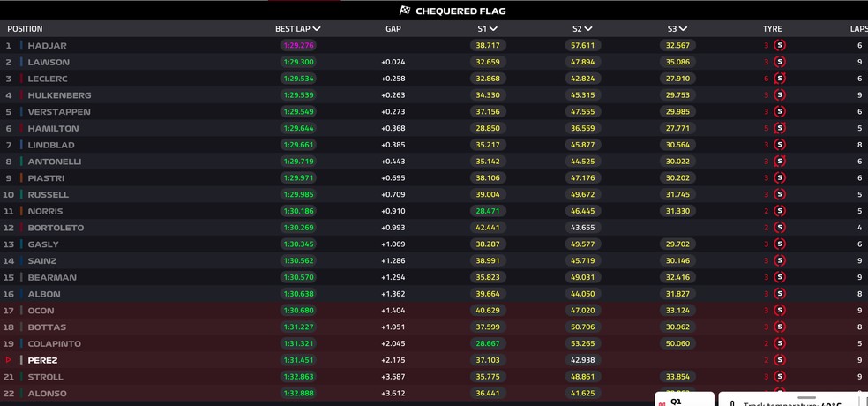Click the POSITION column header
The height and width of the screenshot is (406, 868).
coord(25,29)
